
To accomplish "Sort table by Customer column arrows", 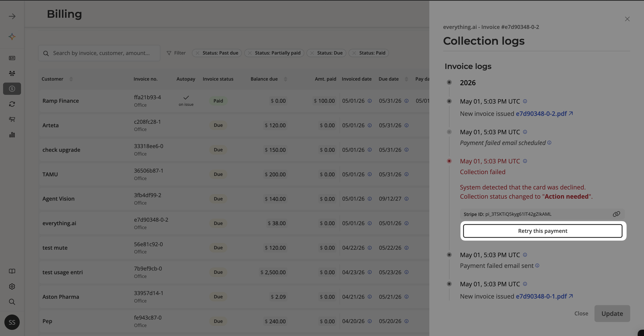I will [71, 79].
